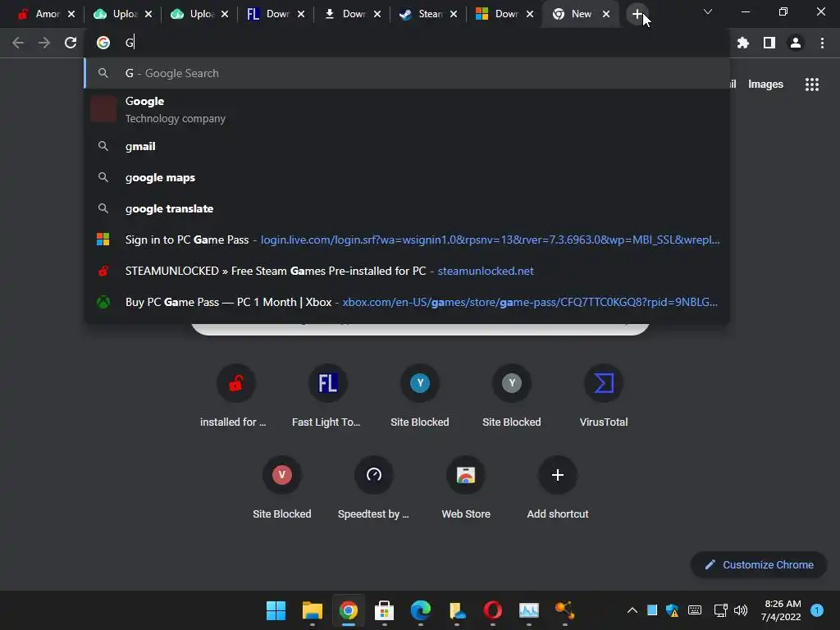Click the Add shortcut button

tap(558, 488)
